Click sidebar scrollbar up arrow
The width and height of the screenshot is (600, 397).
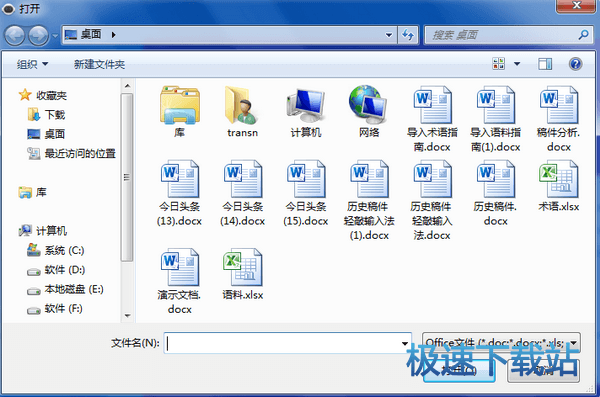click(127, 86)
